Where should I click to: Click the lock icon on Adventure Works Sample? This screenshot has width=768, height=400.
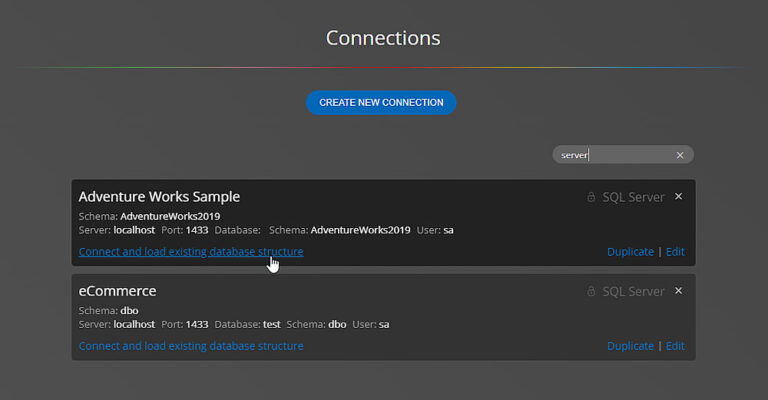pyautogui.click(x=591, y=197)
